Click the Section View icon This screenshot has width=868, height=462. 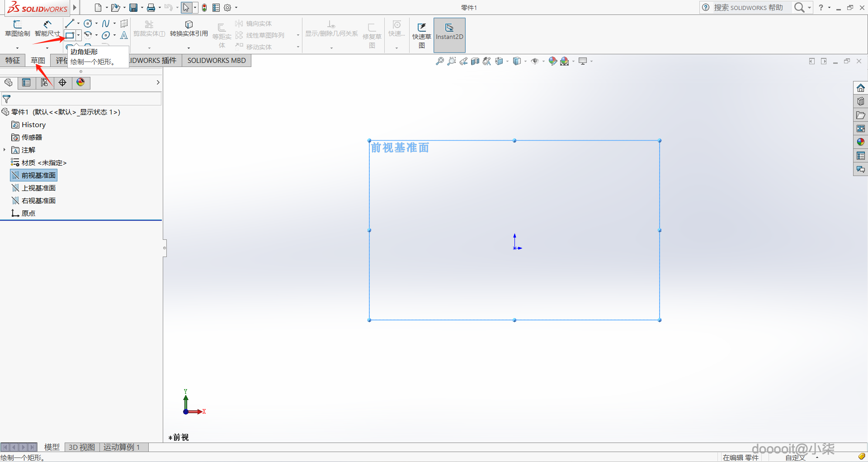[475, 61]
